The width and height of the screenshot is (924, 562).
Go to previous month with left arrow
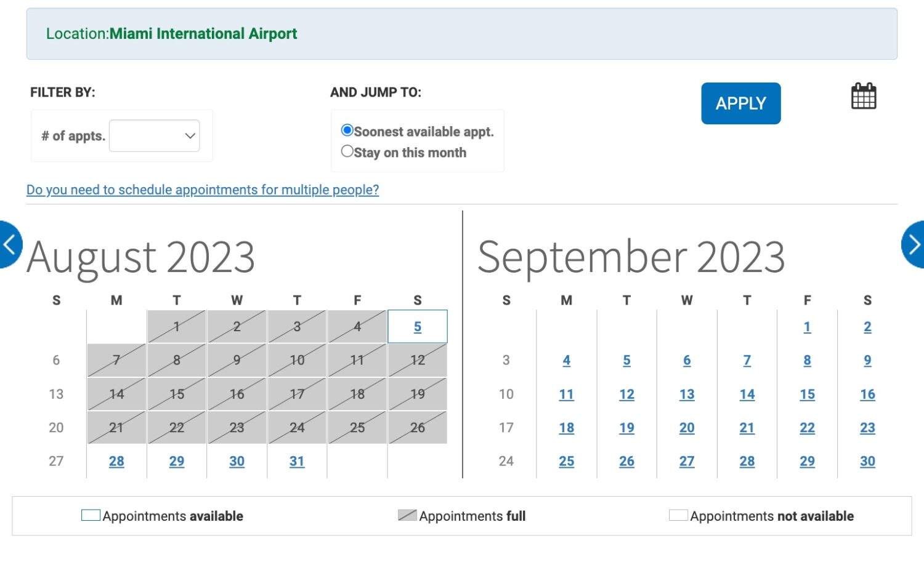[9, 244]
